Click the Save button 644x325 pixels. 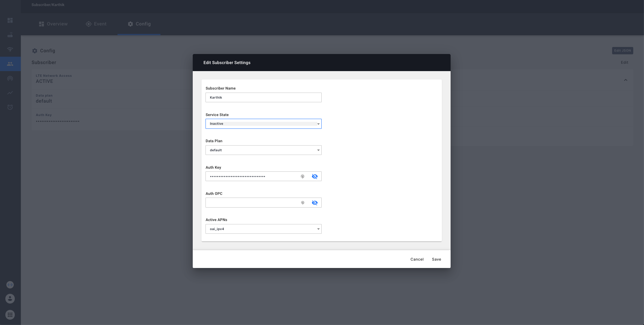coord(436,259)
